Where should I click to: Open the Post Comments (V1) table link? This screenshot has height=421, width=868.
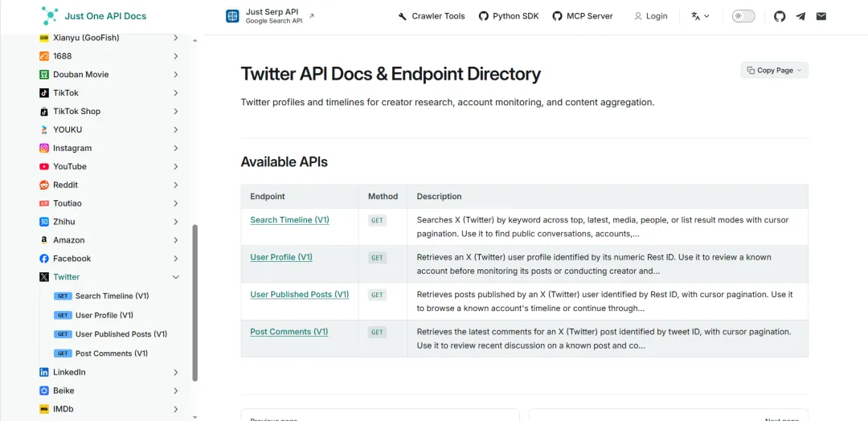(289, 331)
